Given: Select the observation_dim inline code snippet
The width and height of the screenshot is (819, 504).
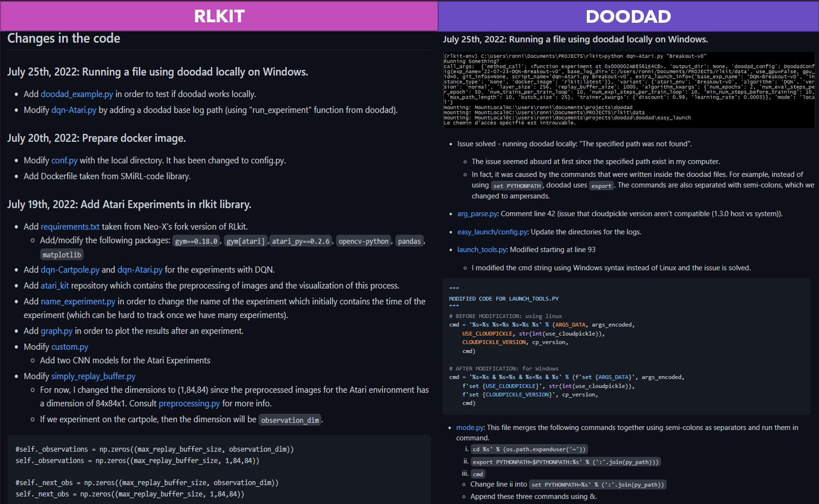Looking at the screenshot, I should pos(289,420).
